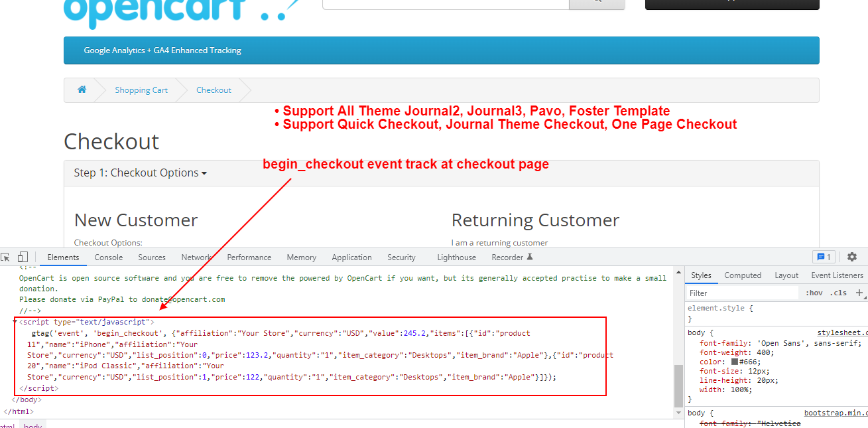Select the closing </body> tag line
This screenshot has height=428, width=868.
(27, 399)
